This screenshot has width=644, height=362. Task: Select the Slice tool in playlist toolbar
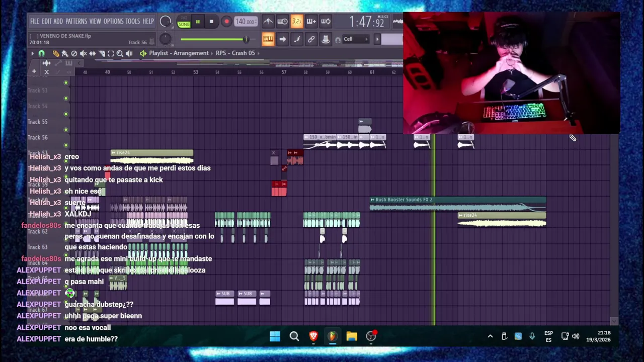[102, 53]
